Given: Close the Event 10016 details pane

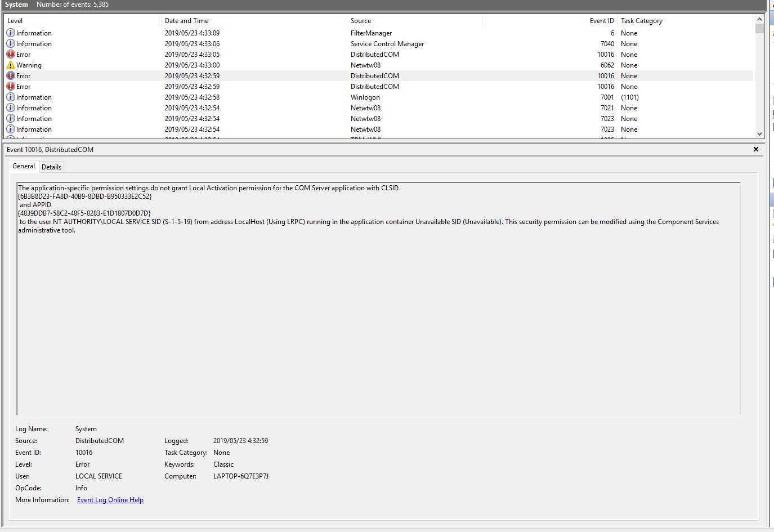Looking at the screenshot, I should point(756,149).
